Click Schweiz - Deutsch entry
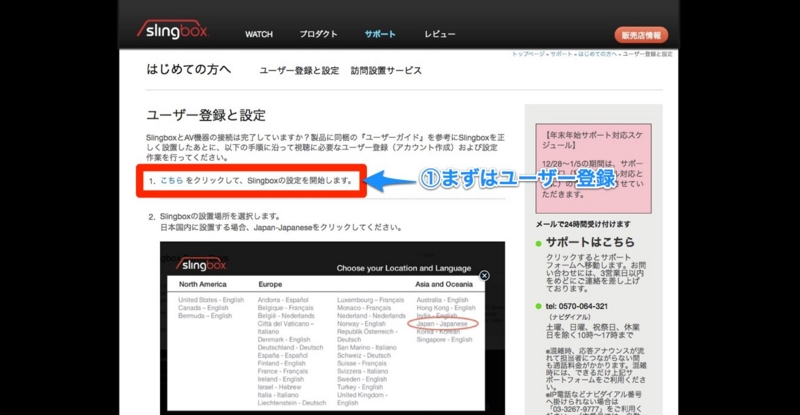This screenshot has height=415, width=800. click(x=364, y=355)
